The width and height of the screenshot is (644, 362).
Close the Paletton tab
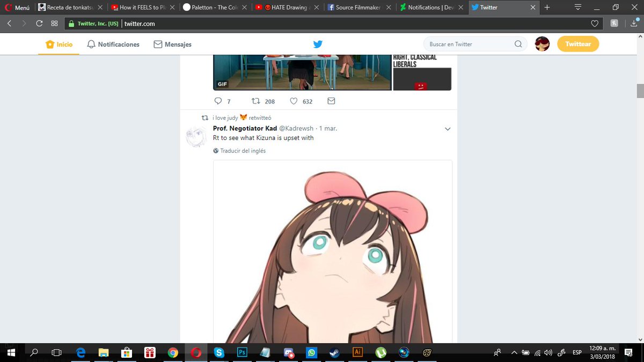[x=244, y=8]
